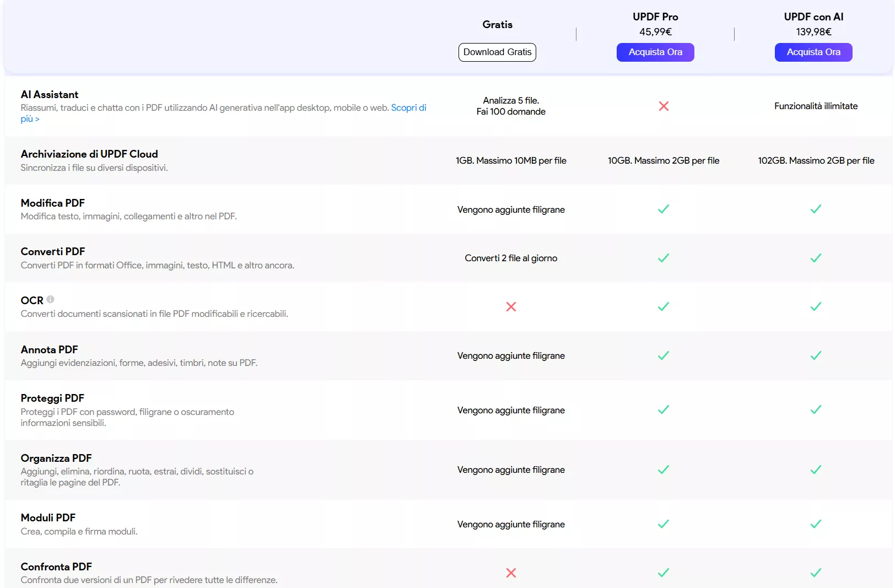
Task: Click the Proteggi PDF checkmark under UPDF con AI
Action: pyautogui.click(x=816, y=409)
